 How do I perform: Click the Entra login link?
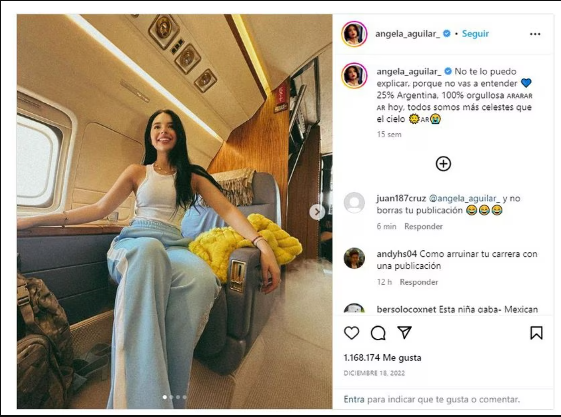354,399
